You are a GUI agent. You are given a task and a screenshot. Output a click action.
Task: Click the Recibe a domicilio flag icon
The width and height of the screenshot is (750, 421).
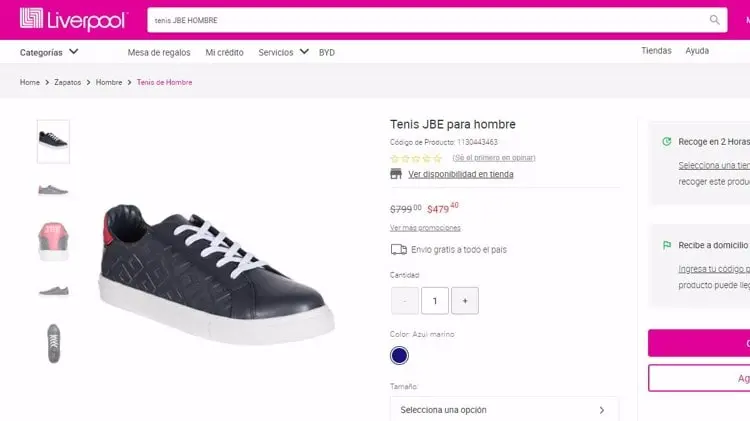666,245
